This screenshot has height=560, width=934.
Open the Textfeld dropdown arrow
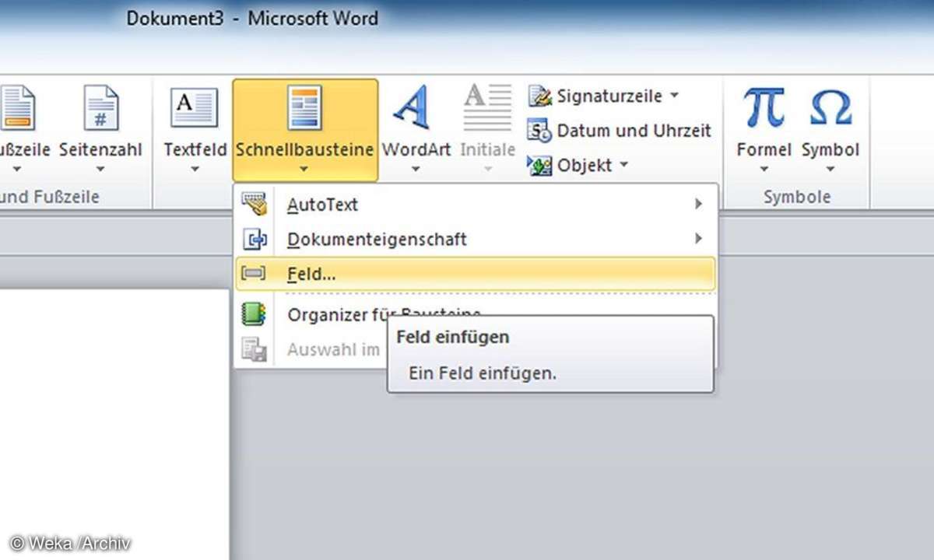[195, 169]
